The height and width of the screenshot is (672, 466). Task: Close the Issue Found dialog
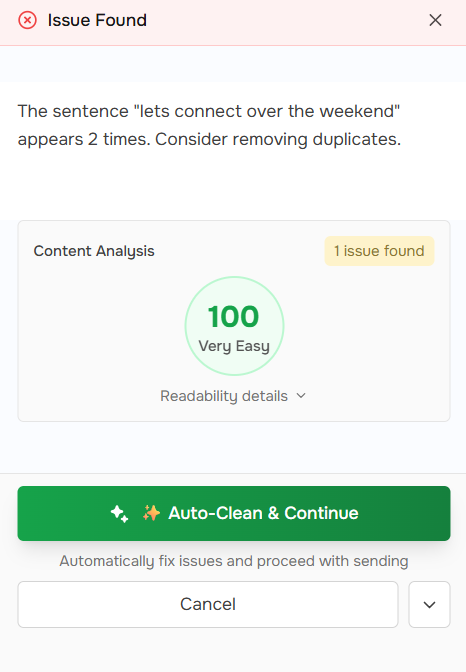coord(435,20)
